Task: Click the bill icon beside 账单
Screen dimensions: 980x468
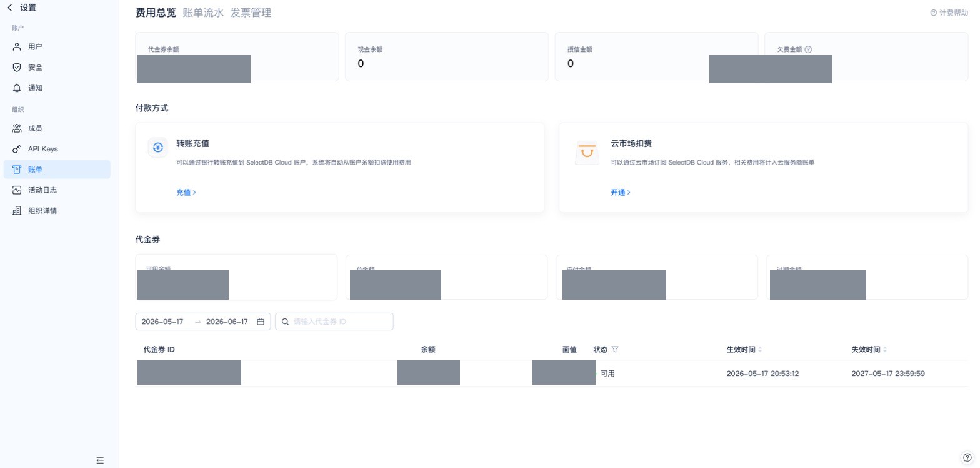Action: (x=17, y=170)
